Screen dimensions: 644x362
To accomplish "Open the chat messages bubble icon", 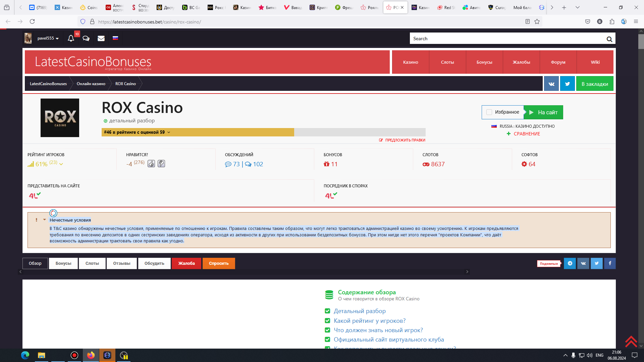I will [86, 38].
